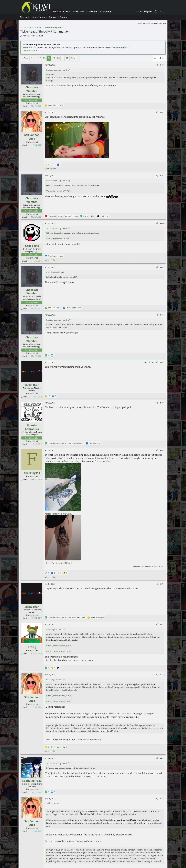Expand the Members dropdown arrow
This screenshot has width=186, height=868.
coord(100,11)
